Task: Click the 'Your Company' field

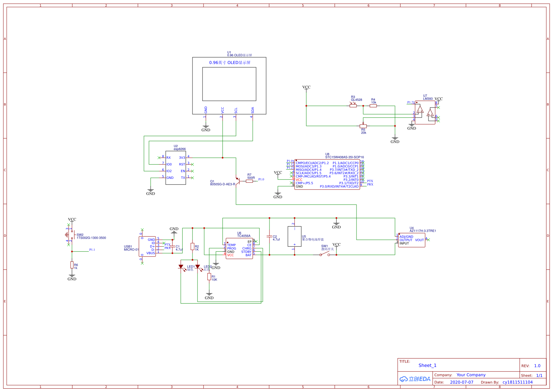Action: pos(471,375)
